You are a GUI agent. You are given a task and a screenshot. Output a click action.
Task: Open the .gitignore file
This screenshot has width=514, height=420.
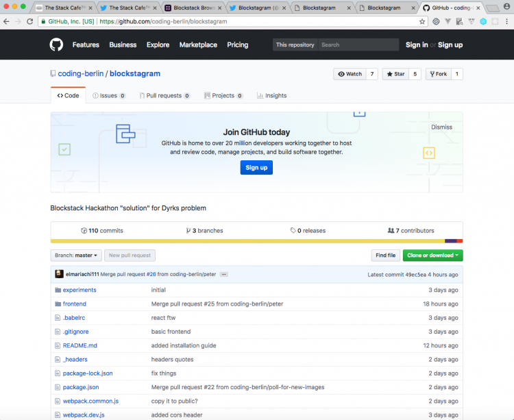tap(75, 332)
